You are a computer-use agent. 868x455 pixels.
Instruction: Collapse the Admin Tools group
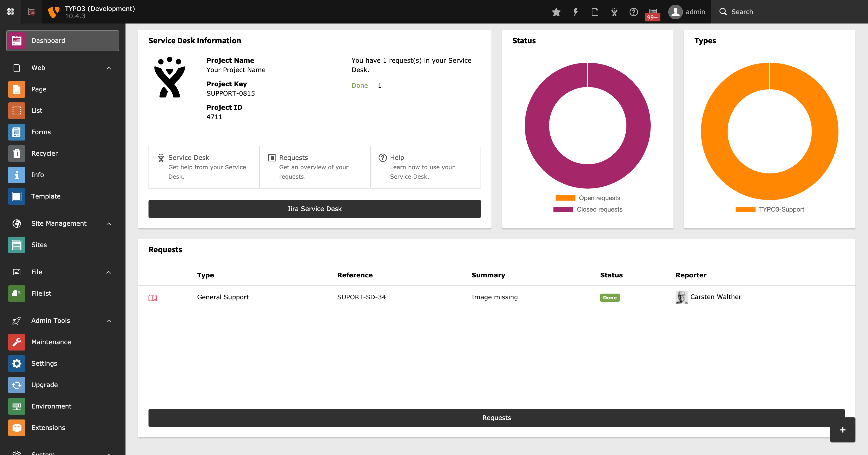[109, 321]
